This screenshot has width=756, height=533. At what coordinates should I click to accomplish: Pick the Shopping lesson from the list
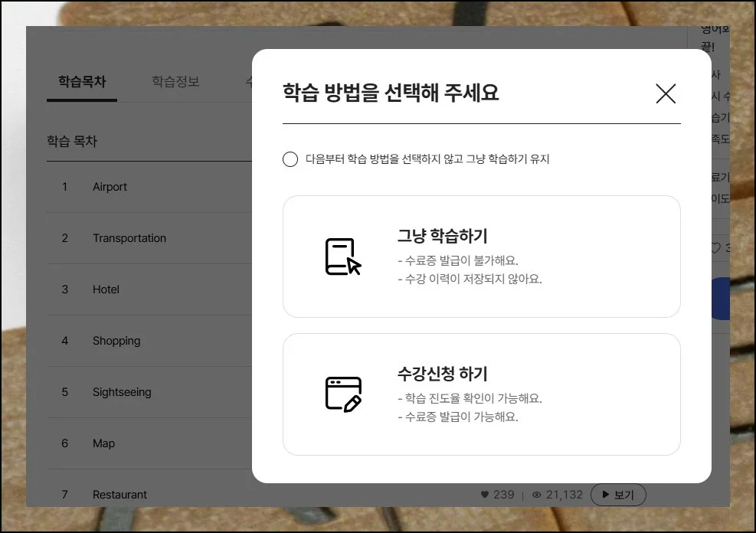(116, 341)
